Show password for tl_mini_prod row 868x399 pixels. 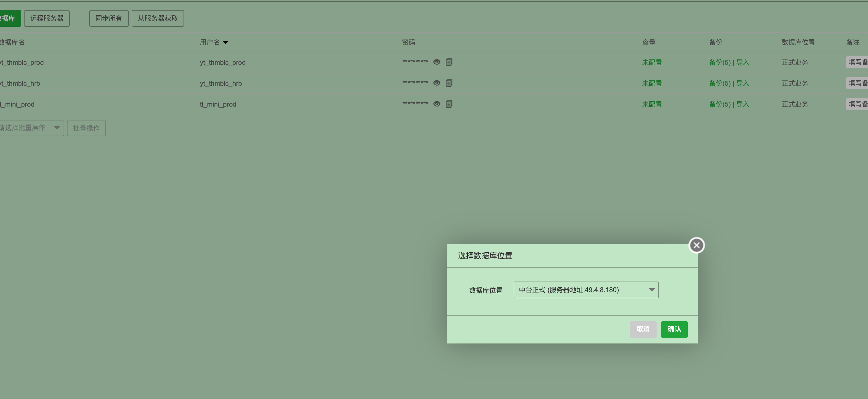pyautogui.click(x=437, y=104)
